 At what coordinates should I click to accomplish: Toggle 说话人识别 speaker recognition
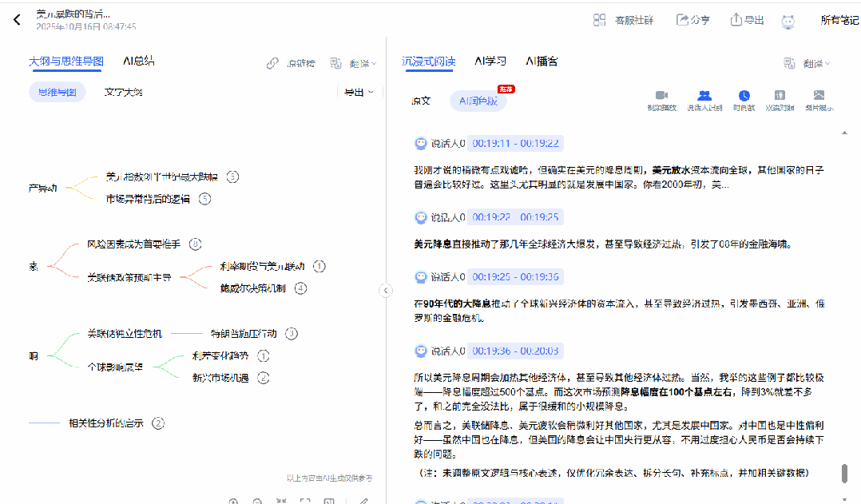point(704,100)
